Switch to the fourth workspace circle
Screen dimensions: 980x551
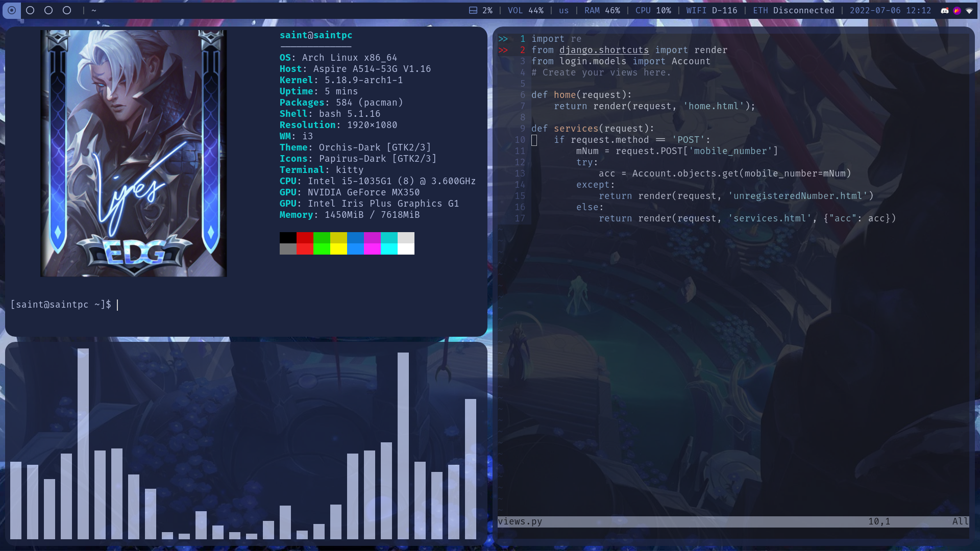67,10
